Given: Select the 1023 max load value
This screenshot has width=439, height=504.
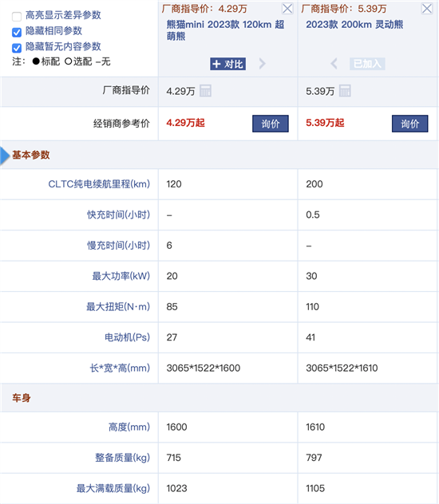Looking at the screenshot, I should coord(176,489).
